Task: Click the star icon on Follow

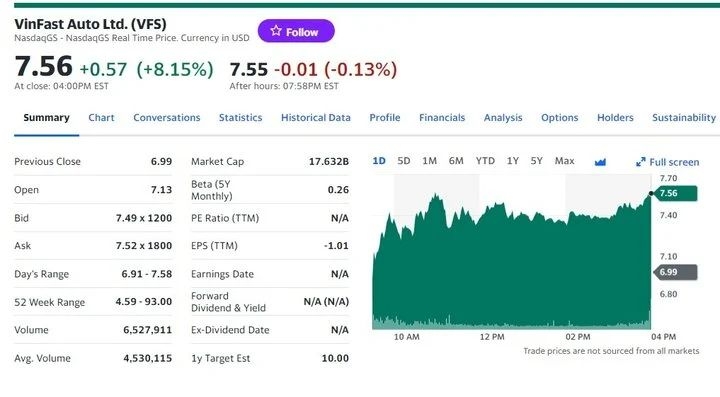Action: click(276, 31)
